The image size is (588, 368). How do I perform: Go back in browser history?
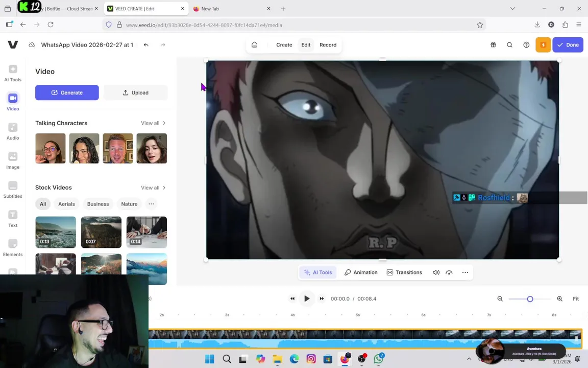(x=23, y=25)
